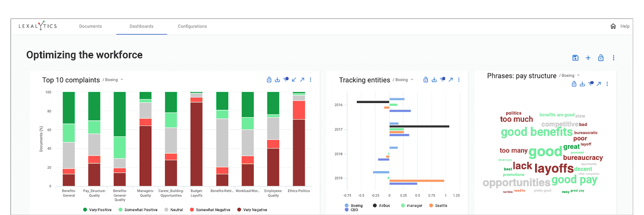Open Boeing dropdown on Tracking entities
Screen dimensions: 644x215
[x=404, y=80]
